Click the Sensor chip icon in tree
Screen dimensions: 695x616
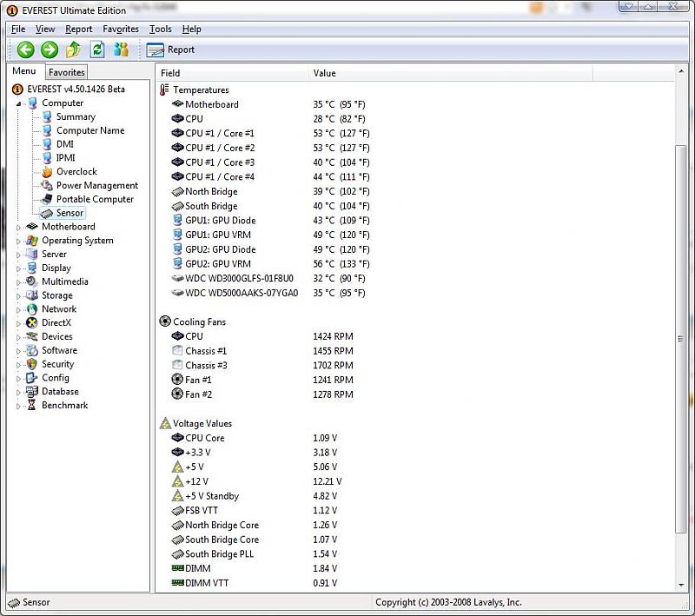click(47, 213)
